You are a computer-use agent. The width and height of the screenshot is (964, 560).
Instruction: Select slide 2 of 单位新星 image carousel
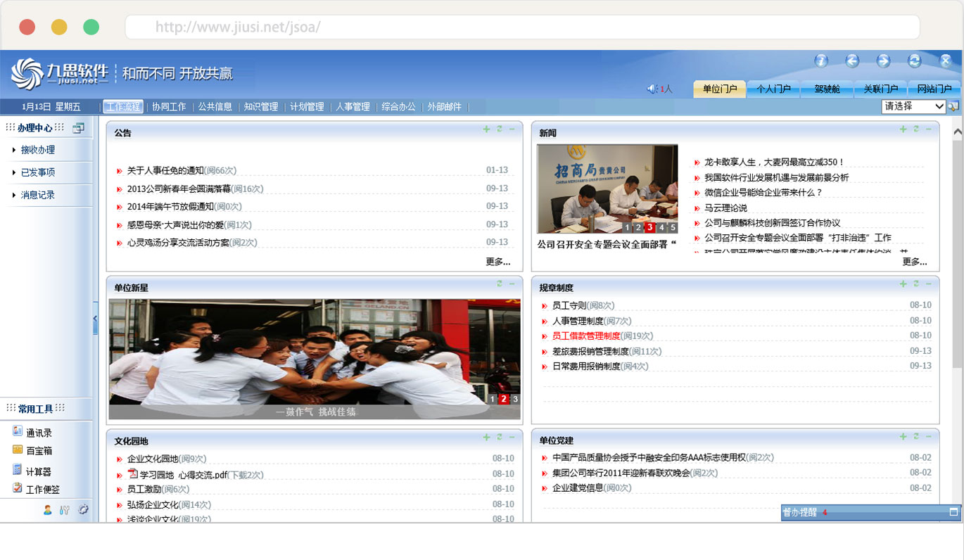coord(504,399)
